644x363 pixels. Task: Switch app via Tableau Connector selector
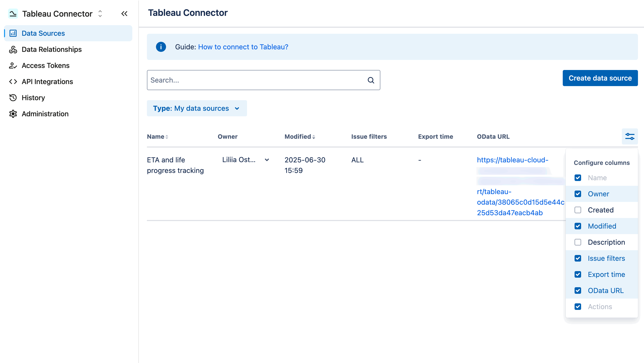[x=100, y=14]
